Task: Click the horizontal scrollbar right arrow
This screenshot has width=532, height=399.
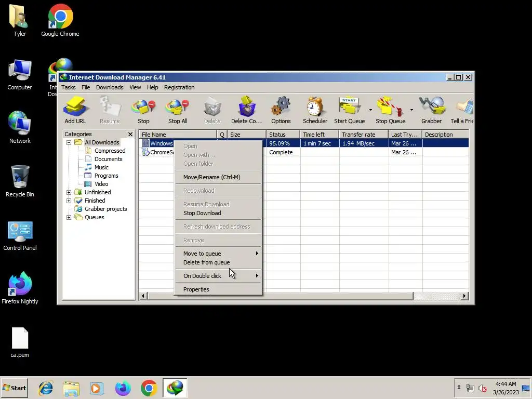Action: click(464, 296)
